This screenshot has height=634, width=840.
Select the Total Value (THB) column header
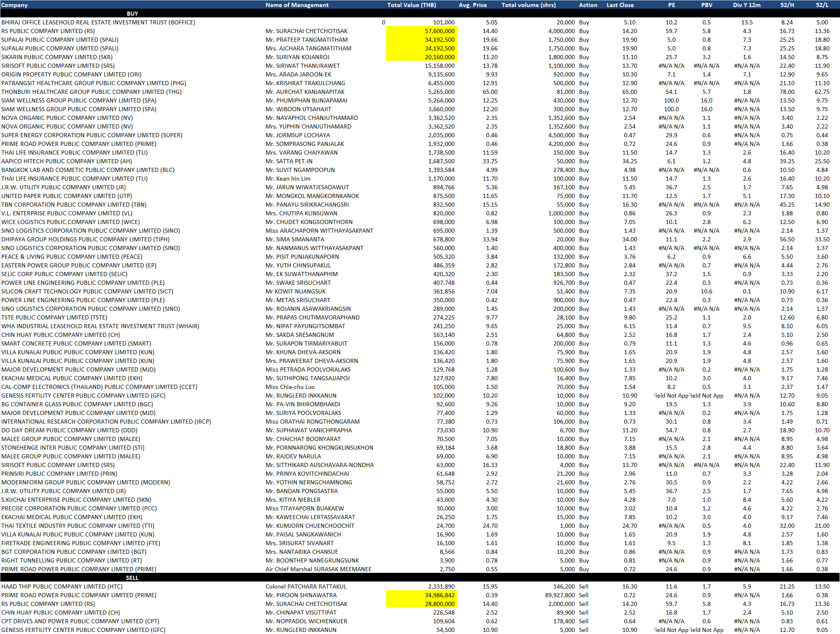click(411, 5)
